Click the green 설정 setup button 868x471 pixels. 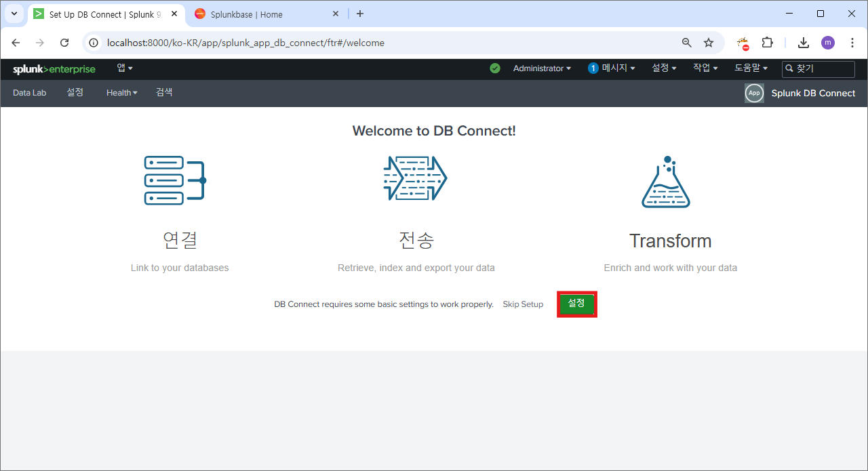tap(576, 304)
